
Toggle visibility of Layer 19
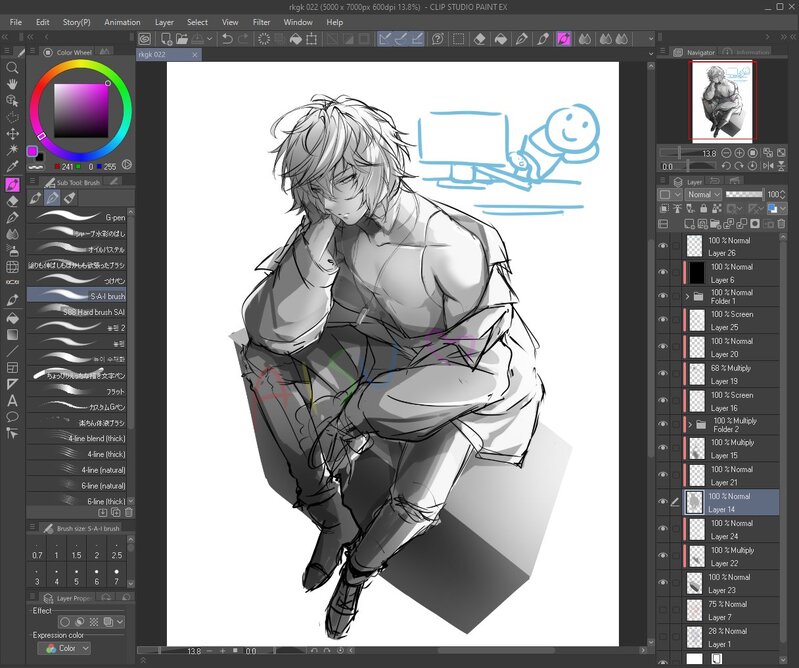[x=663, y=373]
